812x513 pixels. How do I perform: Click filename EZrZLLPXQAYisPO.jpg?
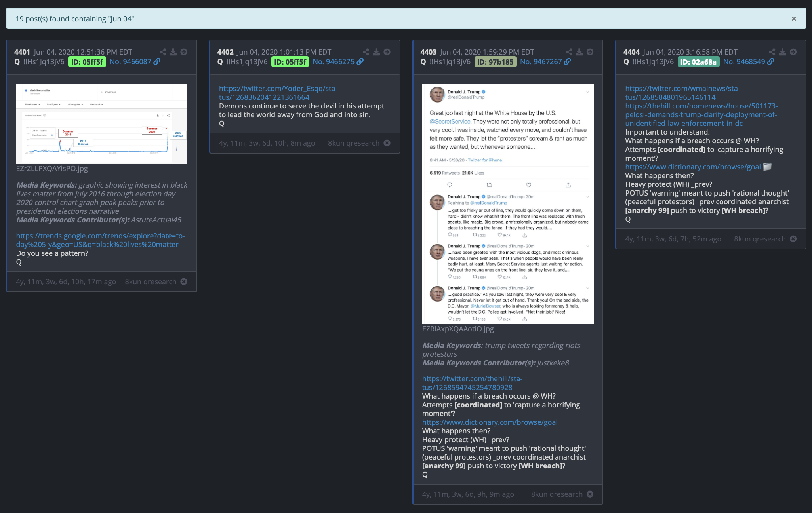tap(52, 168)
